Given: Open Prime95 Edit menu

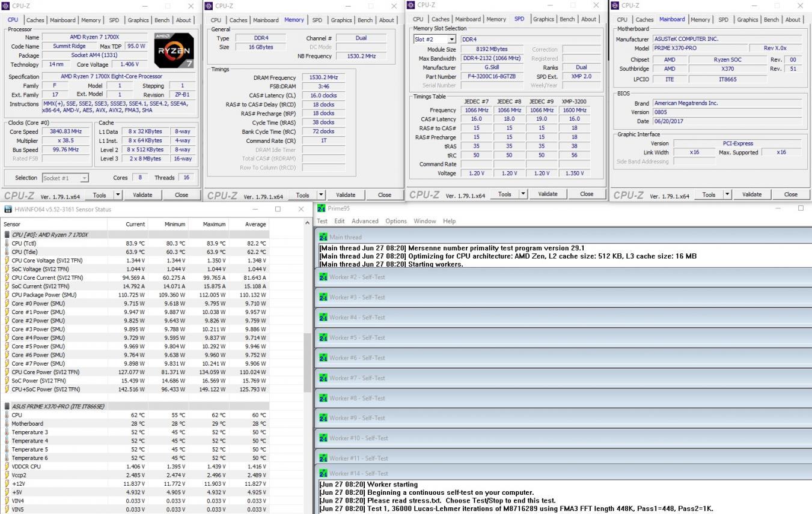Looking at the screenshot, I should [340, 221].
